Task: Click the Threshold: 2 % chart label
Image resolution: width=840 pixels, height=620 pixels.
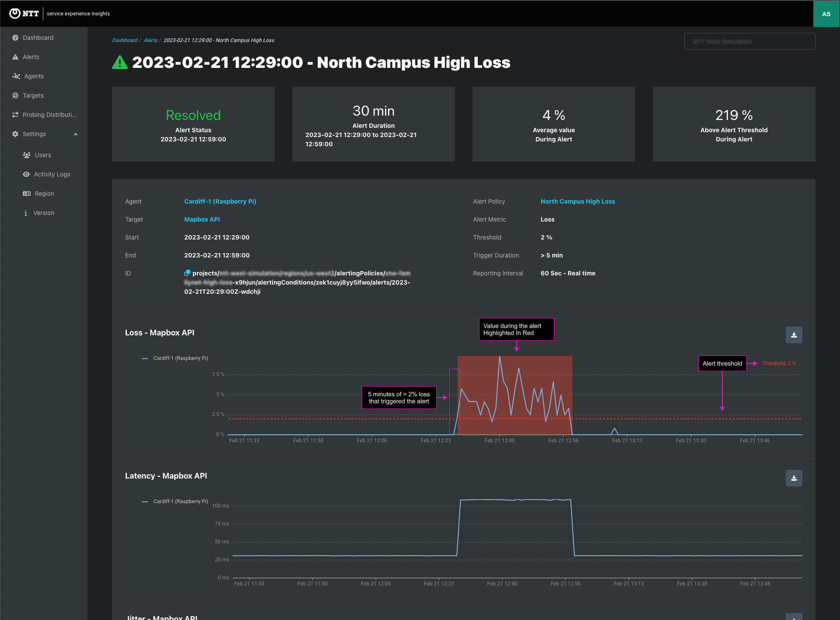Action: click(x=779, y=363)
